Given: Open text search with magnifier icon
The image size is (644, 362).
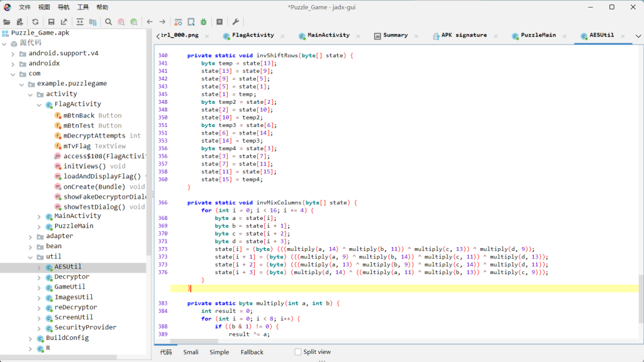Looking at the screenshot, I should click(x=109, y=21).
